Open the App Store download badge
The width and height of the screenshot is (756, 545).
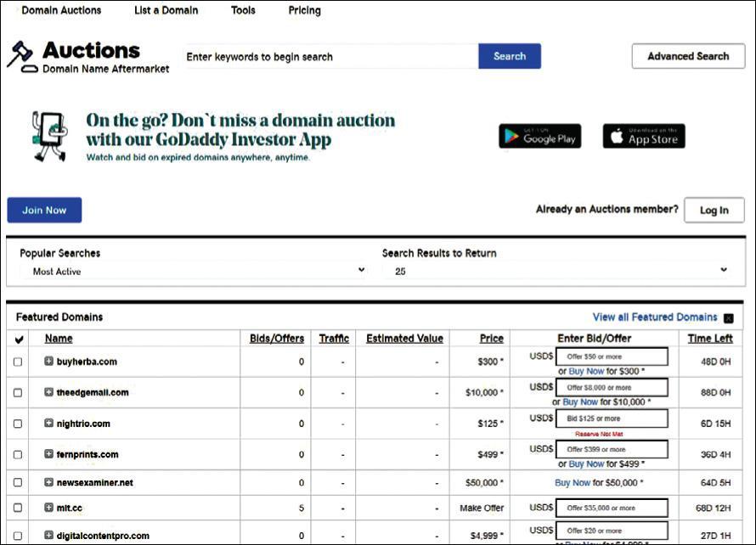pyautogui.click(x=643, y=136)
